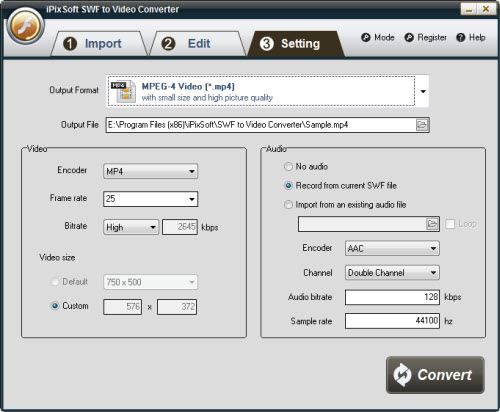500x412 pixels.
Task: Click the MPEG-4 format file icon
Action: click(123, 91)
